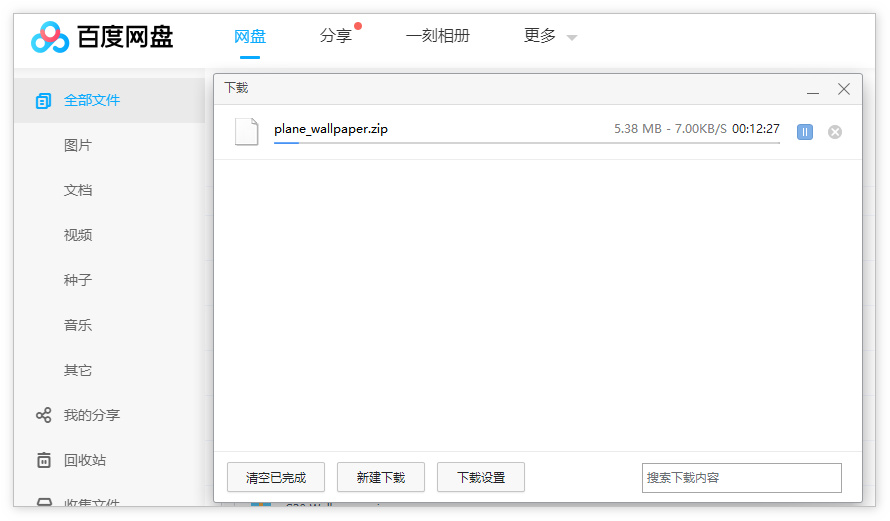
Task: Switch to the 网盘 tab
Action: coord(250,36)
